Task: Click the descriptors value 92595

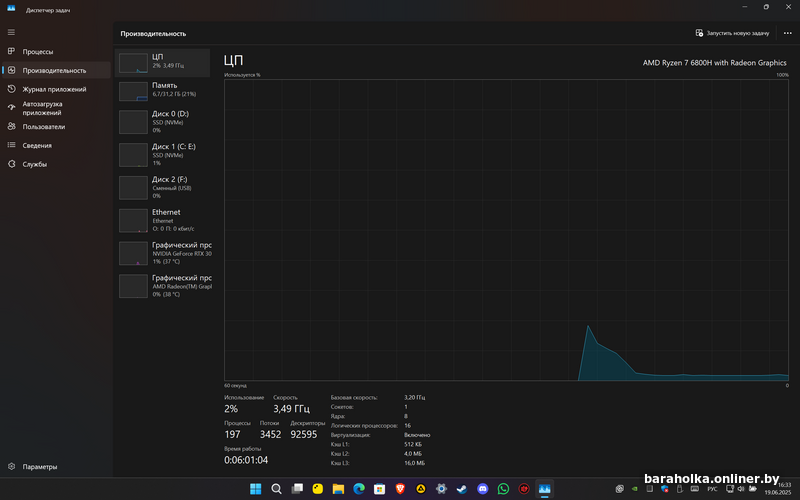Action: point(304,435)
